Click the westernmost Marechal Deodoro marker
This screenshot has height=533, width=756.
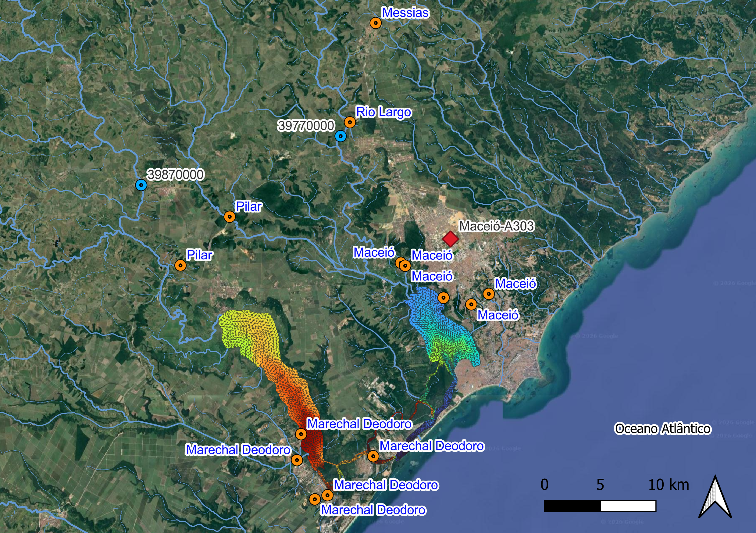[x=297, y=460]
